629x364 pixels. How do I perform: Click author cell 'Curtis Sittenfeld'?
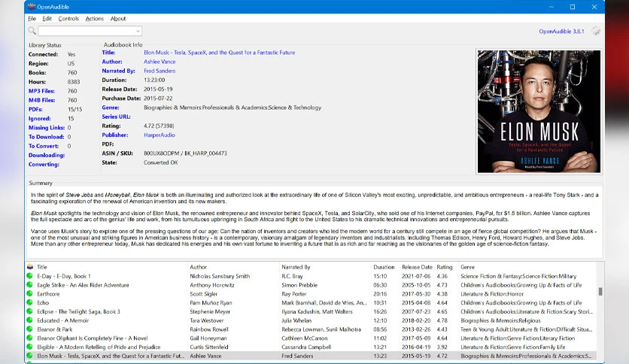(209, 347)
